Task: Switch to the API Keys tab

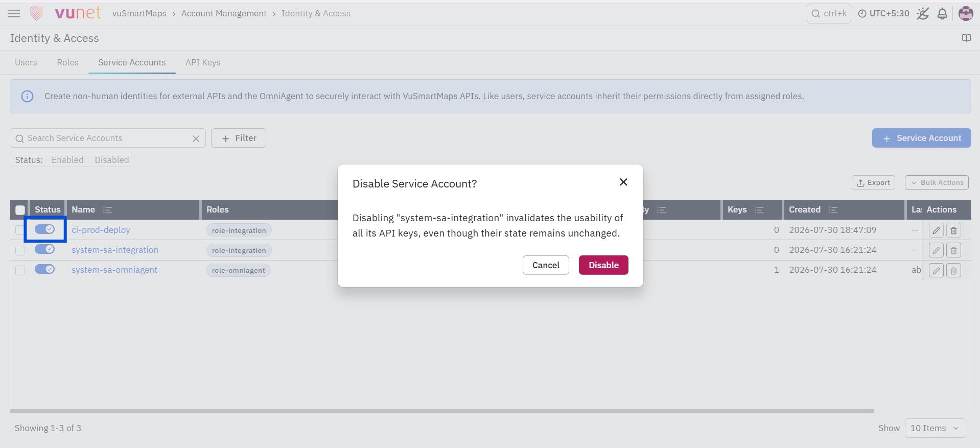Action: [203, 62]
